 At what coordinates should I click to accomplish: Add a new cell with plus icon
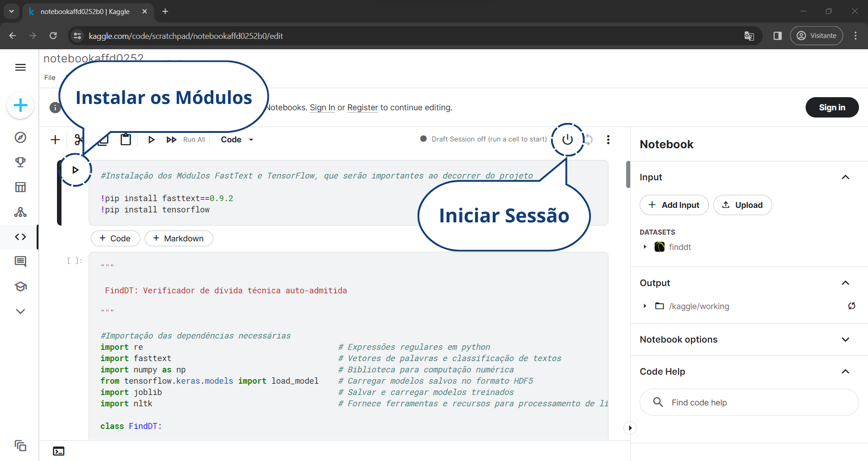[x=55, y=140]
